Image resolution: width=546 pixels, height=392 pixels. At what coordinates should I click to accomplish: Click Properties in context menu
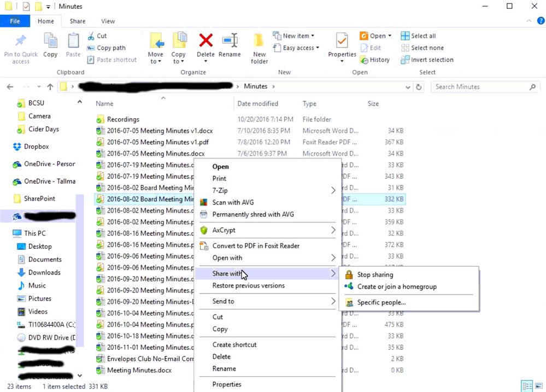(227, 384)
